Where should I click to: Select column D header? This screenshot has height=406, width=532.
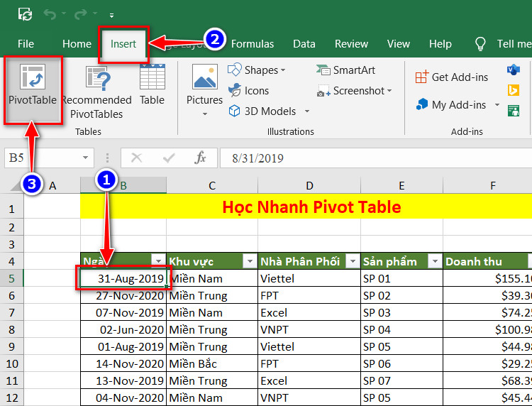(x=309, y=186)
